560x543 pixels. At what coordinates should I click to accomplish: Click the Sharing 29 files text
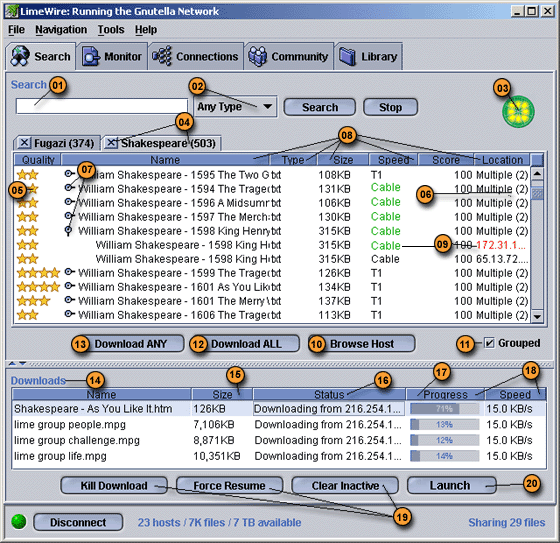[x=506, y=522]
